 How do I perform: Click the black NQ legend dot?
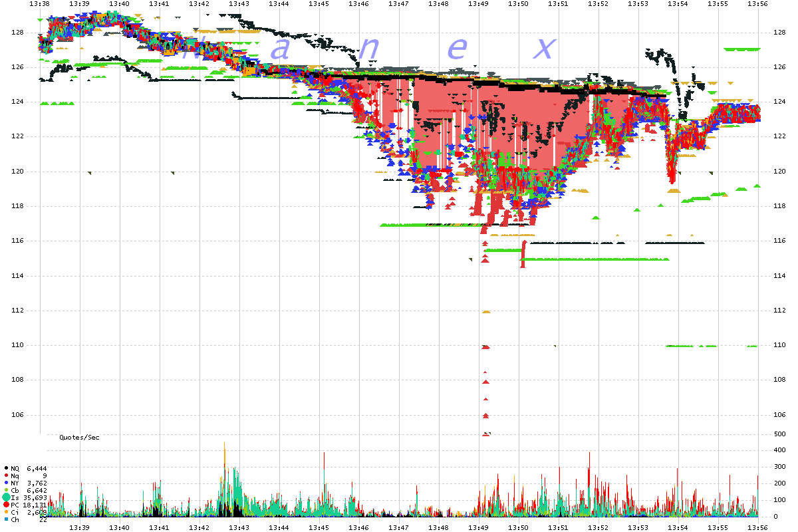tap(6, 469)
